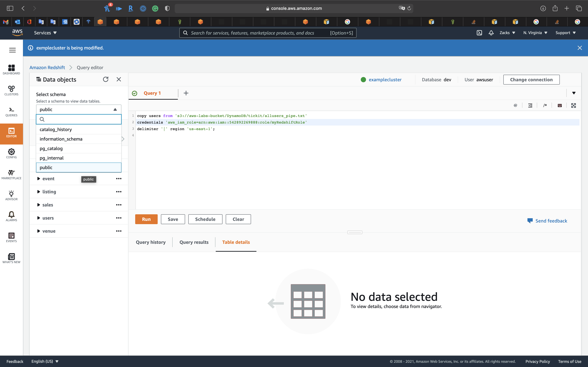
Task: Open the N. Virginia region dropdown
Action: click(535, 33)
